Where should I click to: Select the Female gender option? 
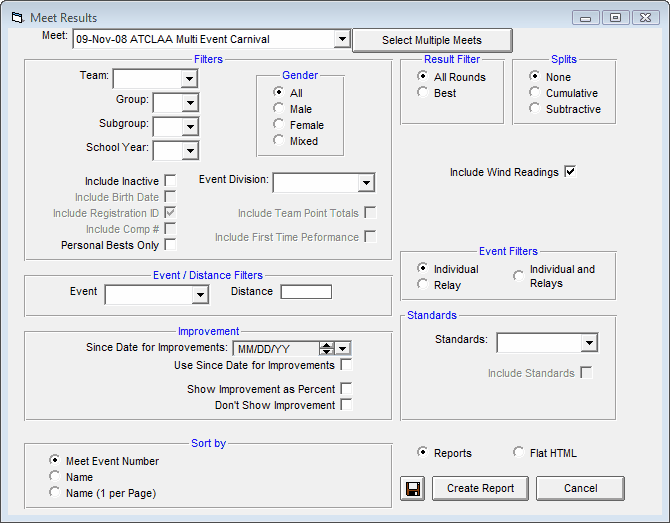pos(279,124)
